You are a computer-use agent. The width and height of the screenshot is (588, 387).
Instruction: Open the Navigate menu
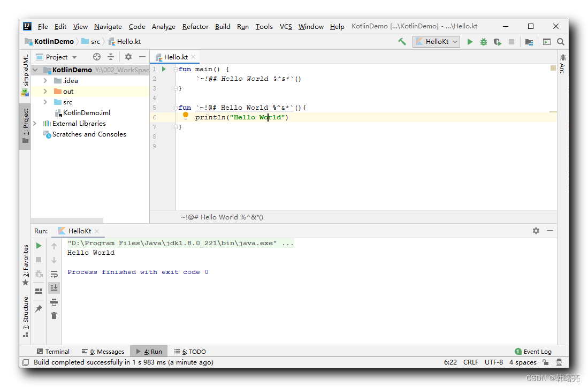click(x=108, y=26)
